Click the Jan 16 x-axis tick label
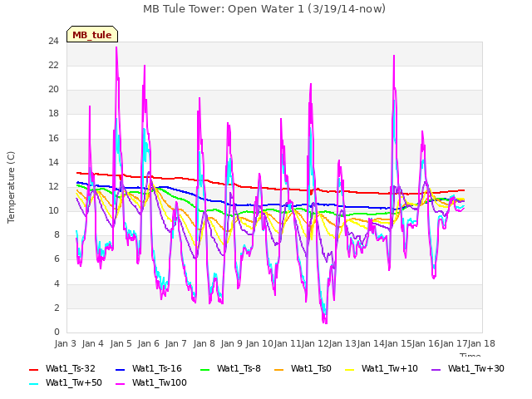Screen dimensions: 532x399 [426, 343]
